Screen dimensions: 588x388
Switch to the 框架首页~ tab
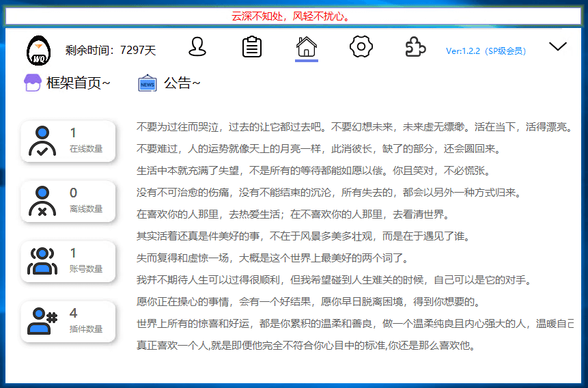[x=78, y=83]
